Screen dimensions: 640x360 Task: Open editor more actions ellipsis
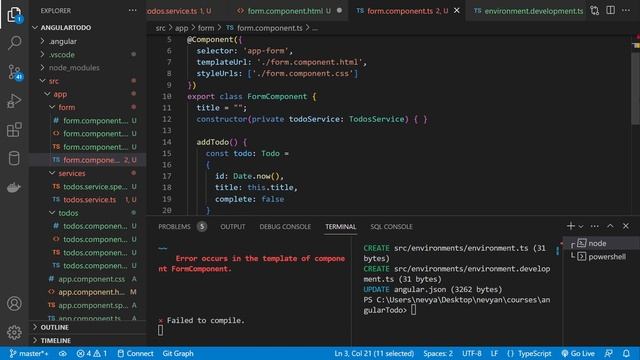click(626, 11)
